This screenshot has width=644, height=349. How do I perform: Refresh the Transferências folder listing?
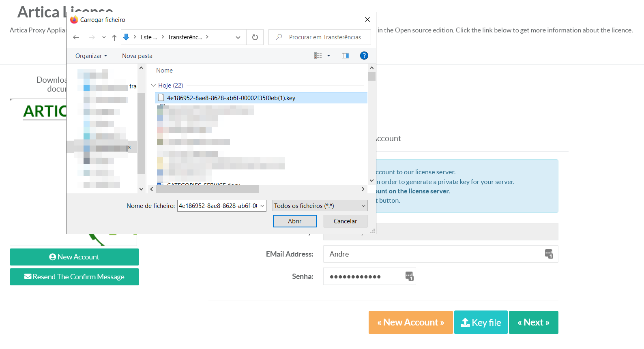[x=255, y=37]
